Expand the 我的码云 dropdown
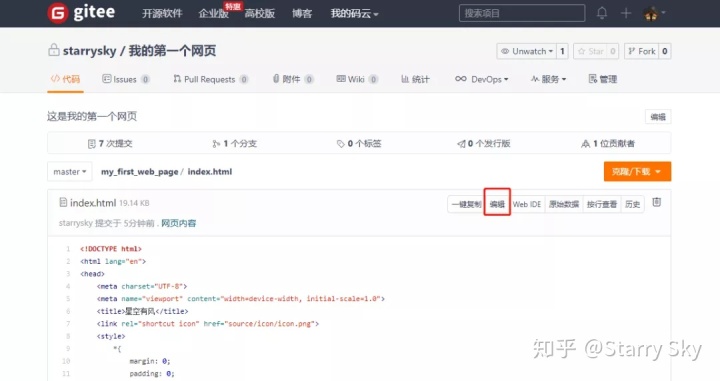Screen dimensions: 720x381 [x=354, y=14]
